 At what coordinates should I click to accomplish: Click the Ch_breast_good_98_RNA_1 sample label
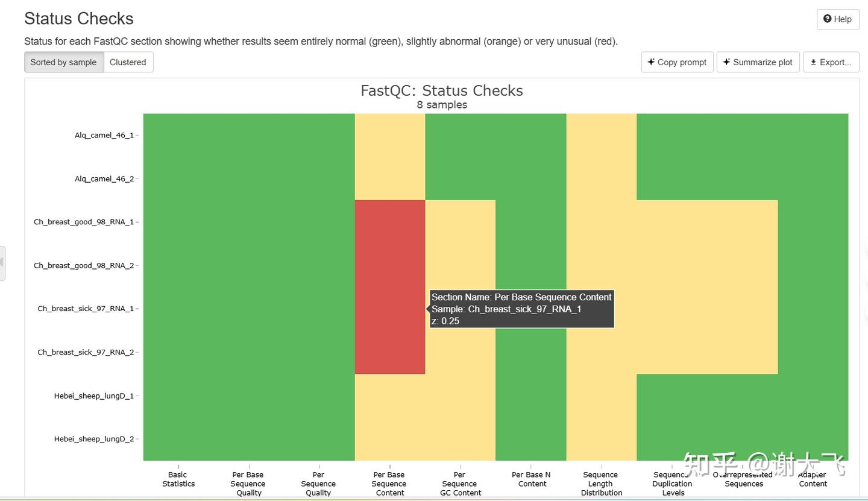84,222
